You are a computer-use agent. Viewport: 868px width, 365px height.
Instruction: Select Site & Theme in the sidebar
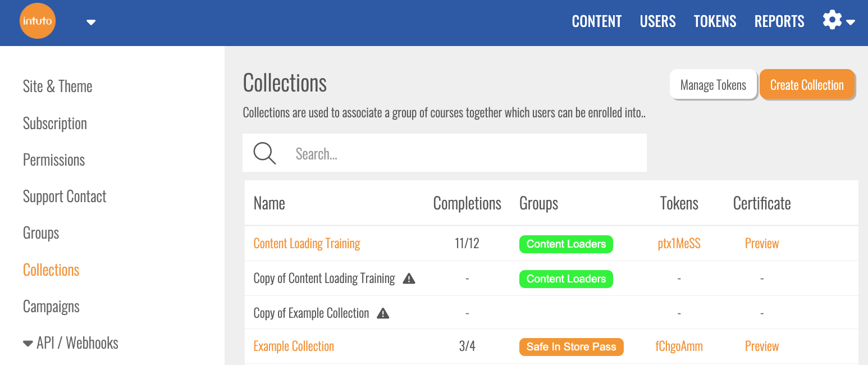57,86
